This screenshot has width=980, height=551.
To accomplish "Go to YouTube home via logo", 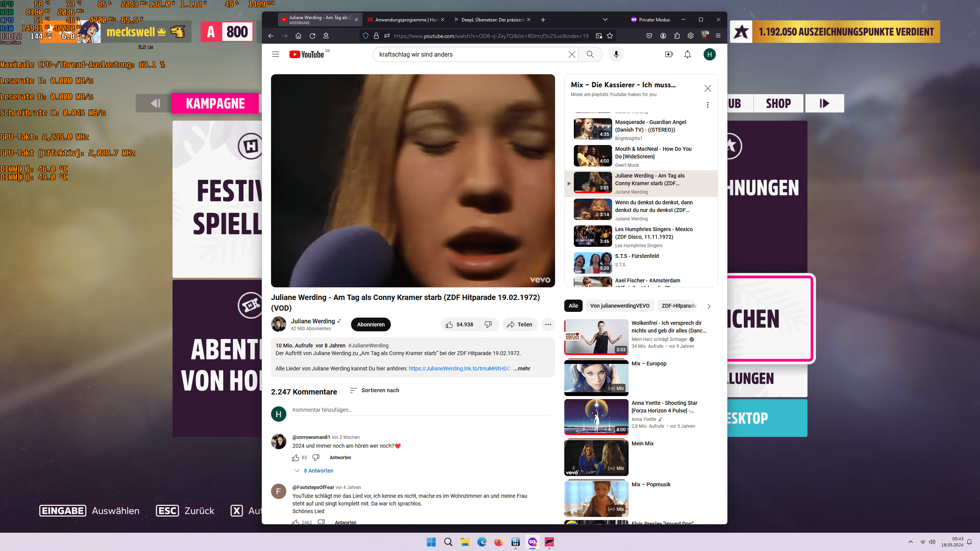I will [307, 54].
